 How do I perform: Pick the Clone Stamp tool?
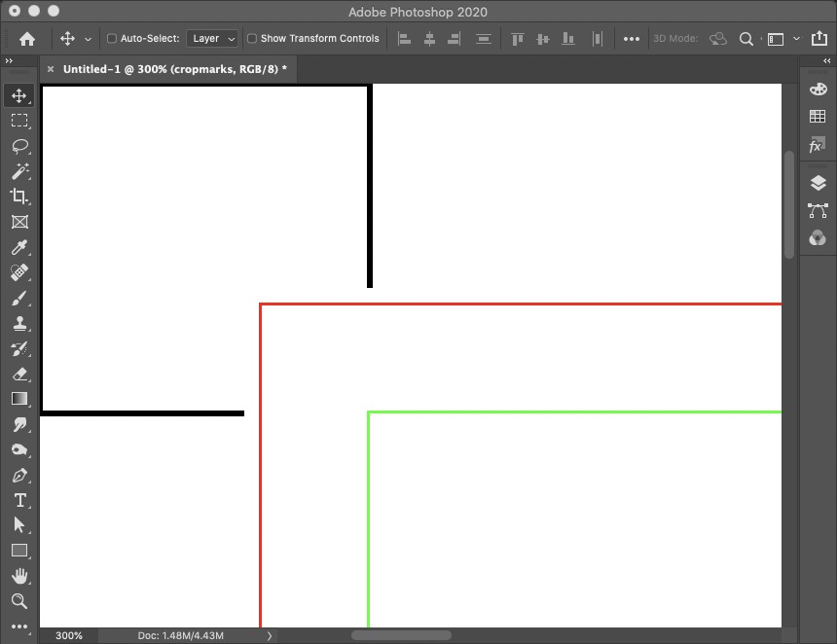pos(19,323)
